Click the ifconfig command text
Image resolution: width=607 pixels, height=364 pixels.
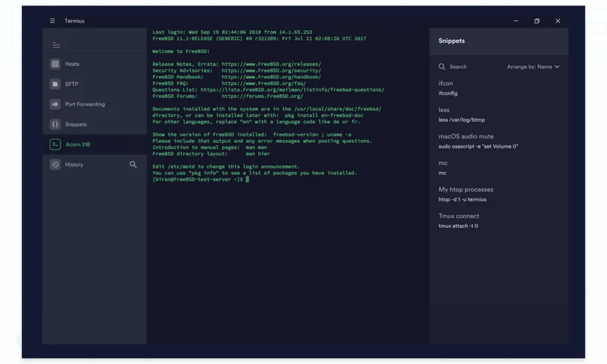click(448, 93)
